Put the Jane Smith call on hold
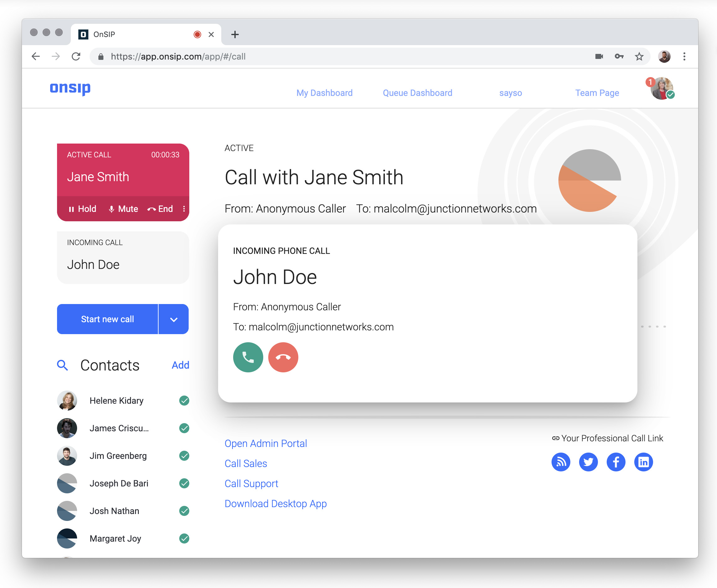The width and height of the screenshot is (717, 588). pyautogui.click(x=82, y=209)
